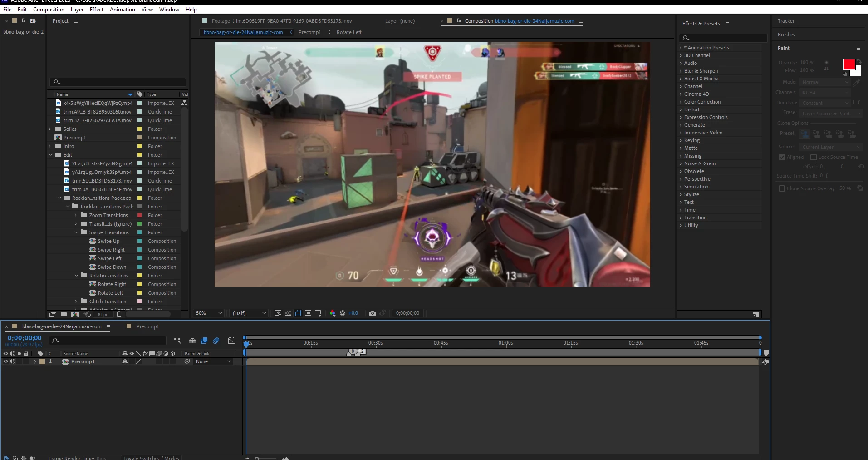Toggle the shy switch on Precomp1 layer

(125, 361)
